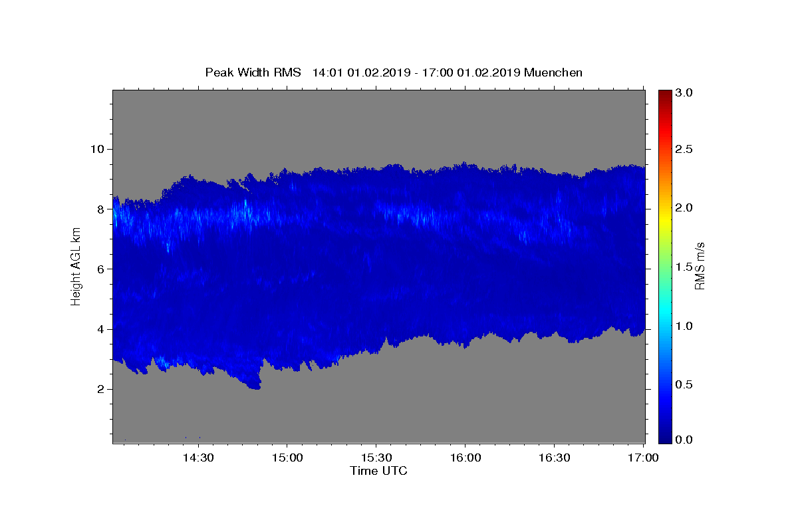
Task: Click colorbar label 2.5
Action: [x=685, y=150]
